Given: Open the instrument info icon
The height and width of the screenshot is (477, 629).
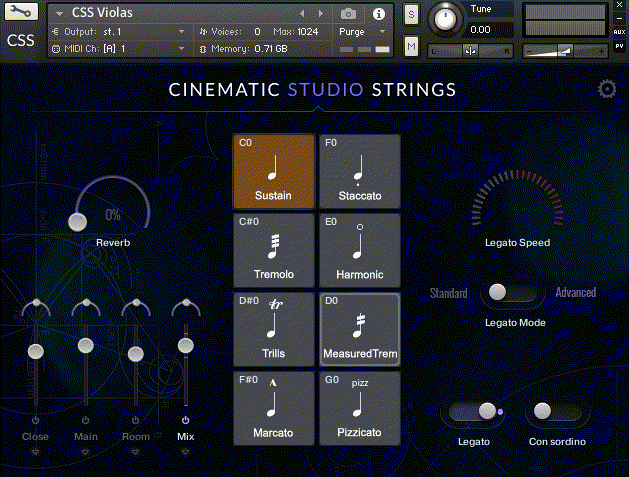Looking at the screenshot, I should pyautogui.click(x=379, y=14).
